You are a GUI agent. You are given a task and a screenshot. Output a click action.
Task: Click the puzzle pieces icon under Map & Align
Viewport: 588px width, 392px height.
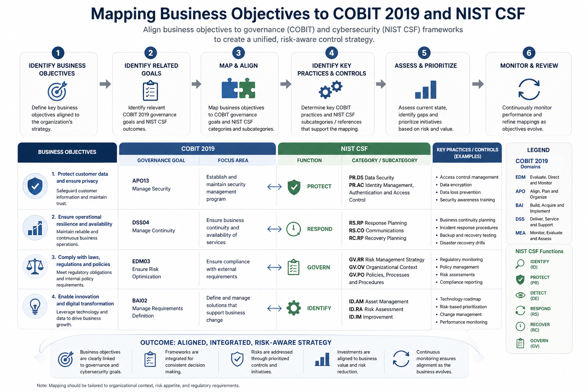238,88
